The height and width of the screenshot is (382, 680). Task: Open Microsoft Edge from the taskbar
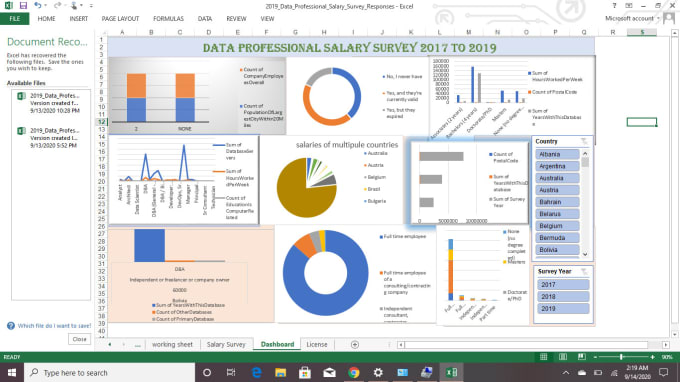256,372
